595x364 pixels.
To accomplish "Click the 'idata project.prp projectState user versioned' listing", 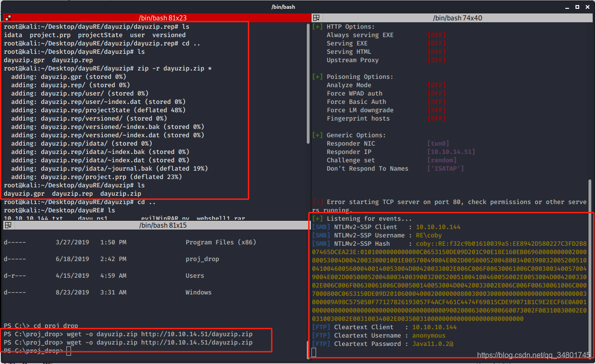I will coord(95,35).
